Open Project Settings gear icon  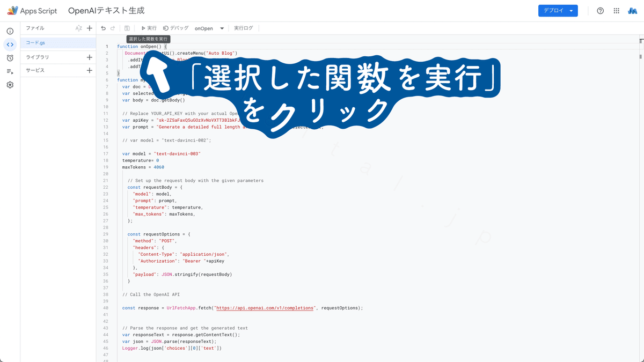(x=10, y=85)
